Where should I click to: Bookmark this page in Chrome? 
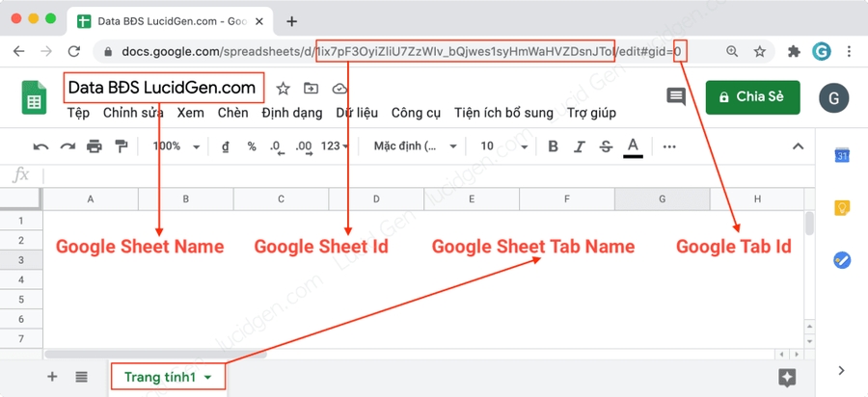point(760,51)
